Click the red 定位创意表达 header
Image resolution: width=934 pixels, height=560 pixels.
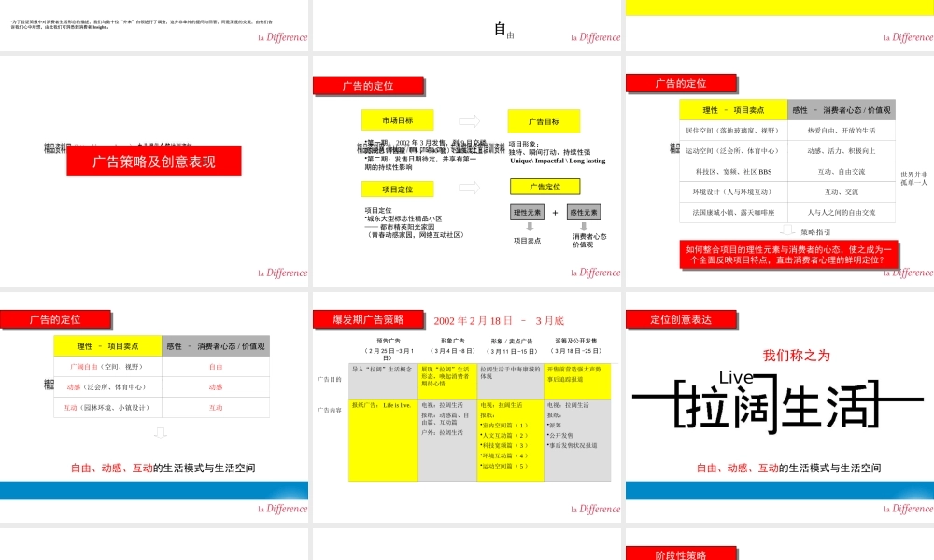681,319
